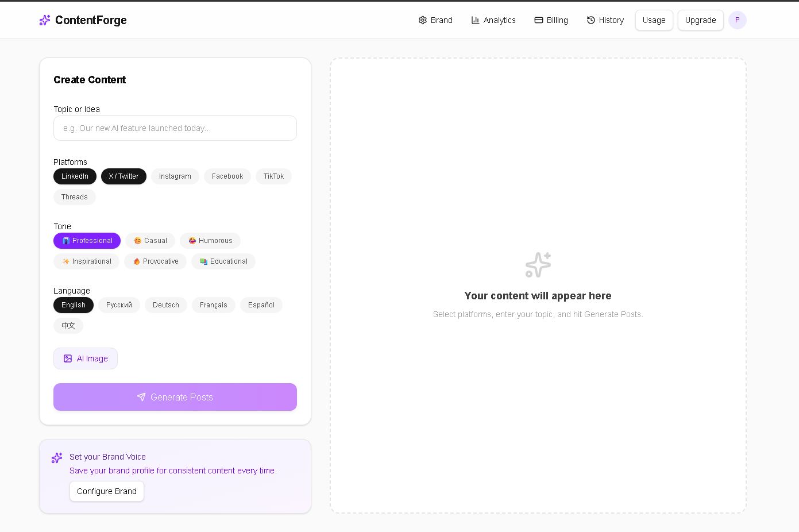The width and height of the screenshot is (799, 532).
Task: Select Deutsch language
Action: (166, 305)
